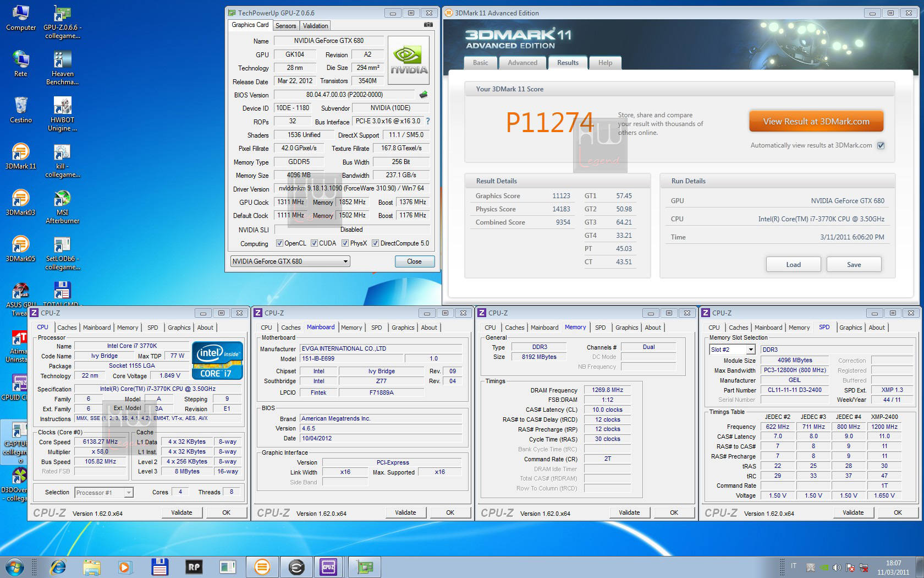Switch to the Validation tab in GPU-Z
This screenshot has width=924, height=578.
tap(315, 25)
